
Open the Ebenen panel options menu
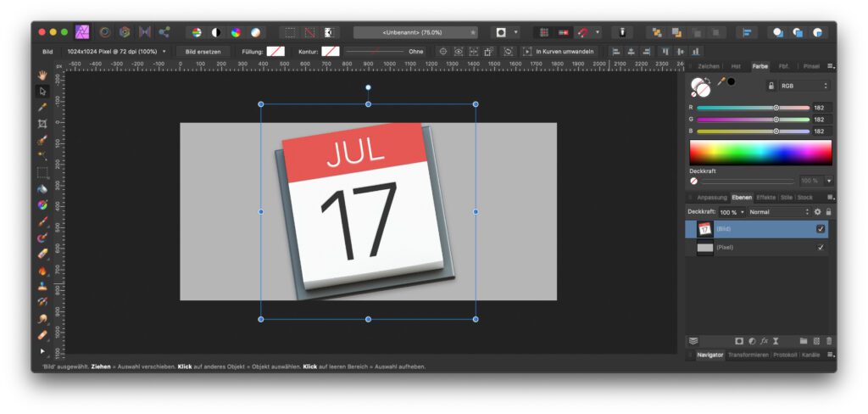click(x=831, y=198)
